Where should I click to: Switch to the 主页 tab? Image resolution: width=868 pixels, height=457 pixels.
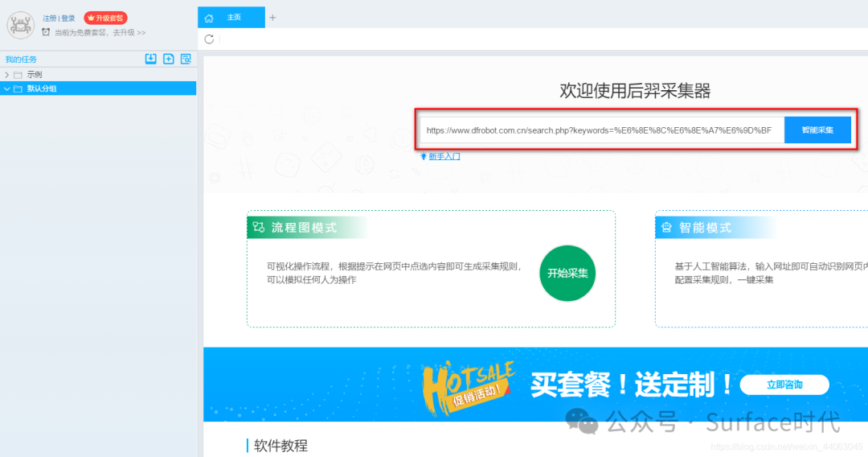(x=231, y=18)
